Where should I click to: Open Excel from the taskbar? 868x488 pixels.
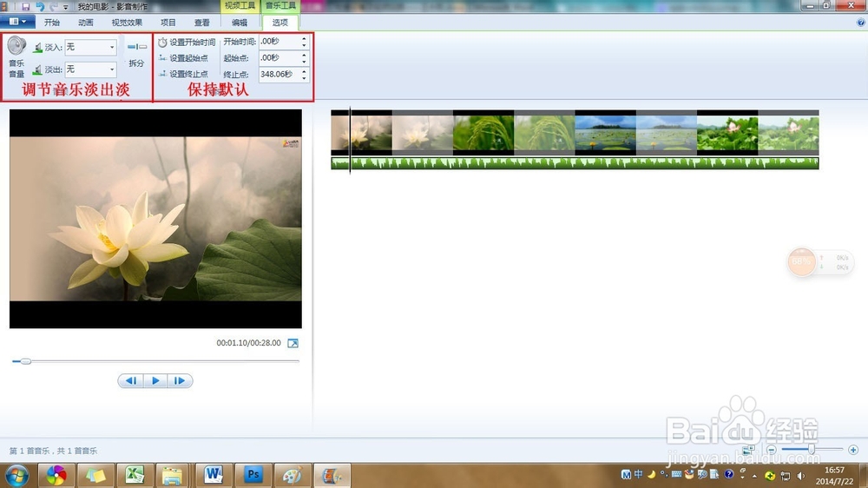pyautogui.click(x=135, y=475)
